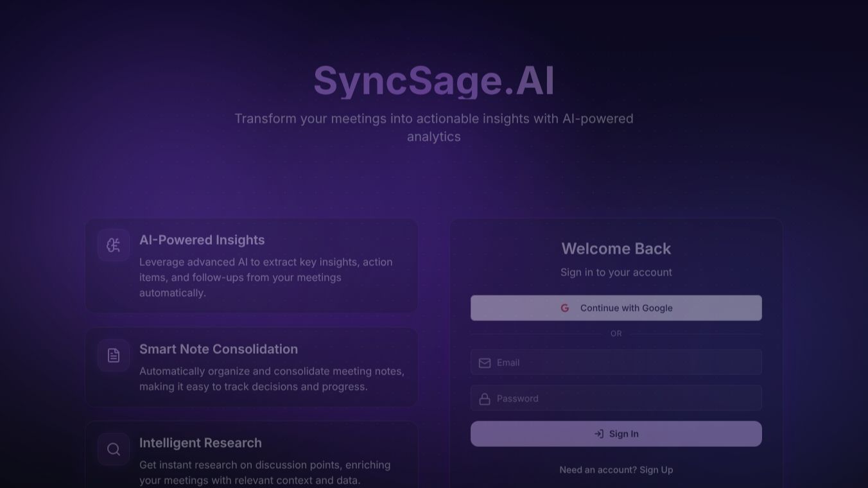Click the 'Get instant research' description

tap(265, 473)
